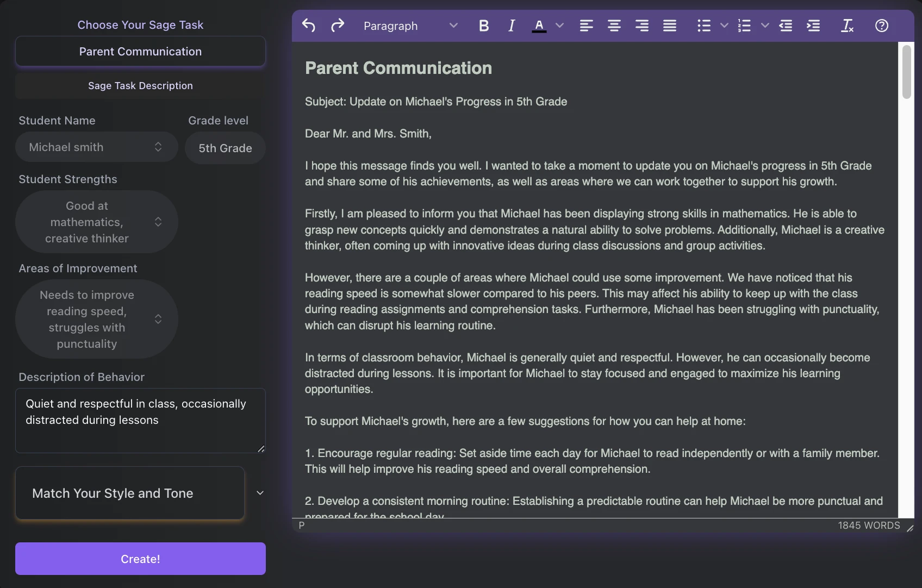Click the line 'To support Michael's growth'
Screen dimensions: 922x588
pos(525,421)
